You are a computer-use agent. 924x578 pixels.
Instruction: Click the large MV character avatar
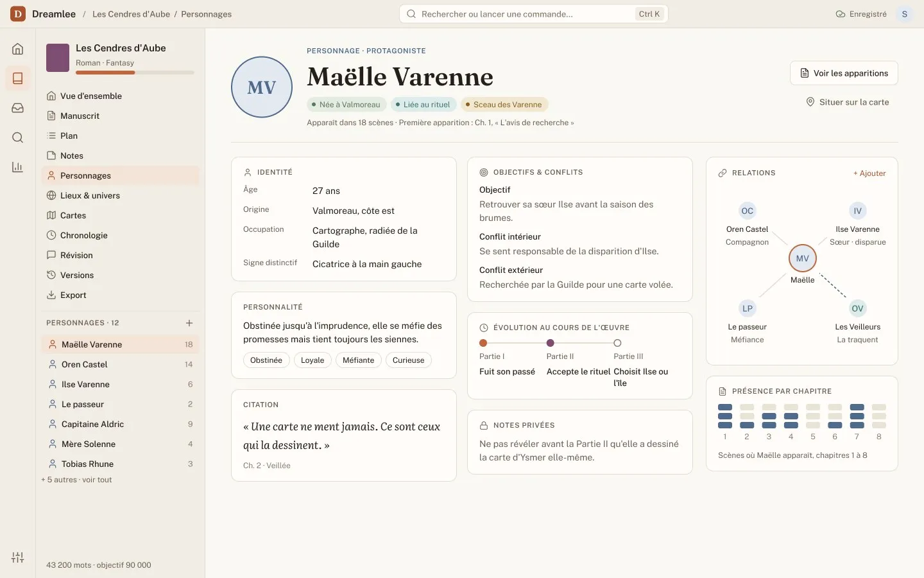coord(262,87)
